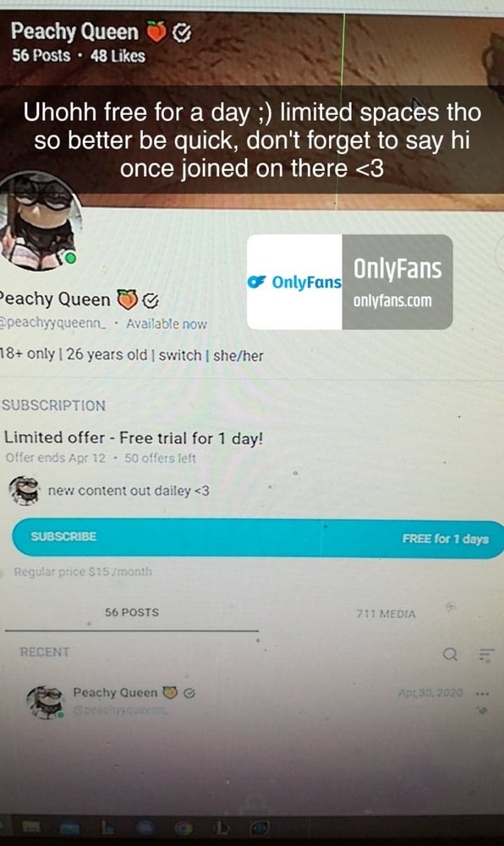Click the small avatar in the recent post

(x=46, y=702)
